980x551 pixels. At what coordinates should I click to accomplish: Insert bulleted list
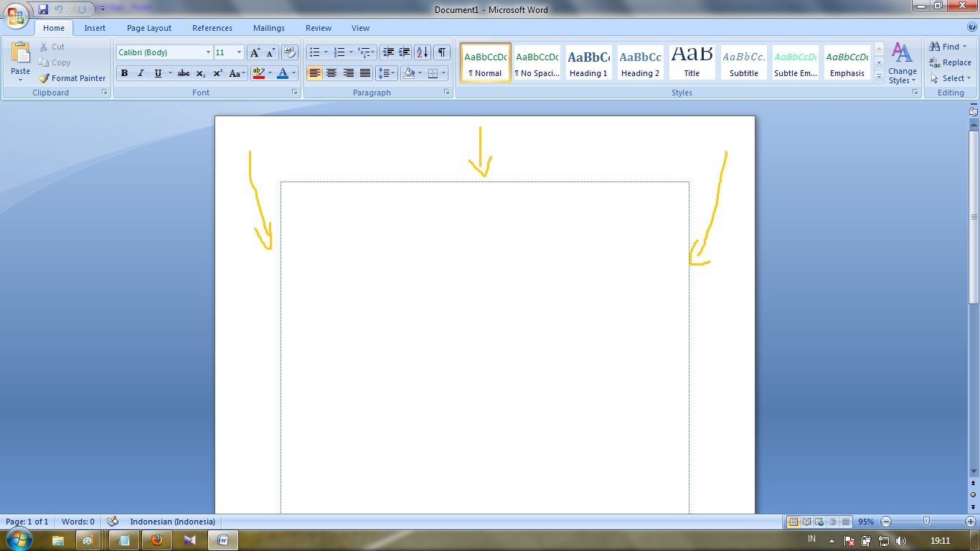coord(314,52)
